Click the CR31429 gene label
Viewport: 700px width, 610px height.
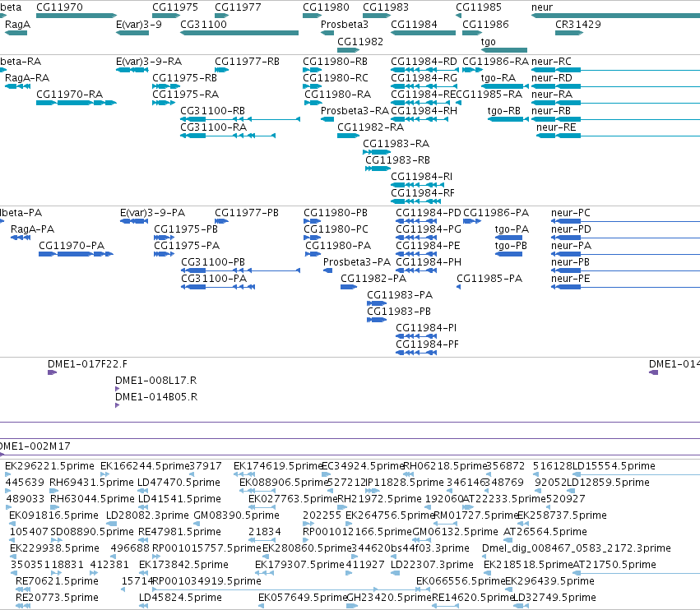pos(578,25)
